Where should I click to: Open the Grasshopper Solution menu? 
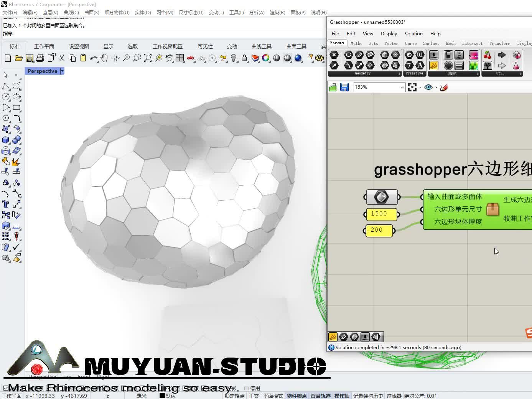pyautogui.click(x=413, y=34)
